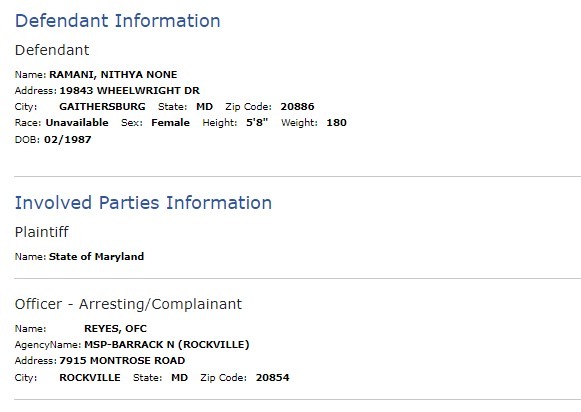Image resolution: width=581 pixels, height=412 pixels.
Task: Click the officer city ROCKVILLE
Action: point(90,378)
